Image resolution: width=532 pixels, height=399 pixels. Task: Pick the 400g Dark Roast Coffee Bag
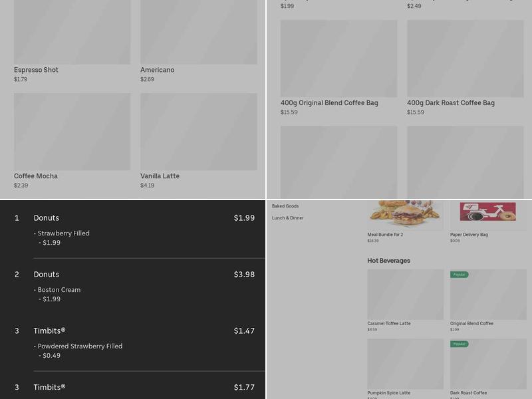point(465,59)
